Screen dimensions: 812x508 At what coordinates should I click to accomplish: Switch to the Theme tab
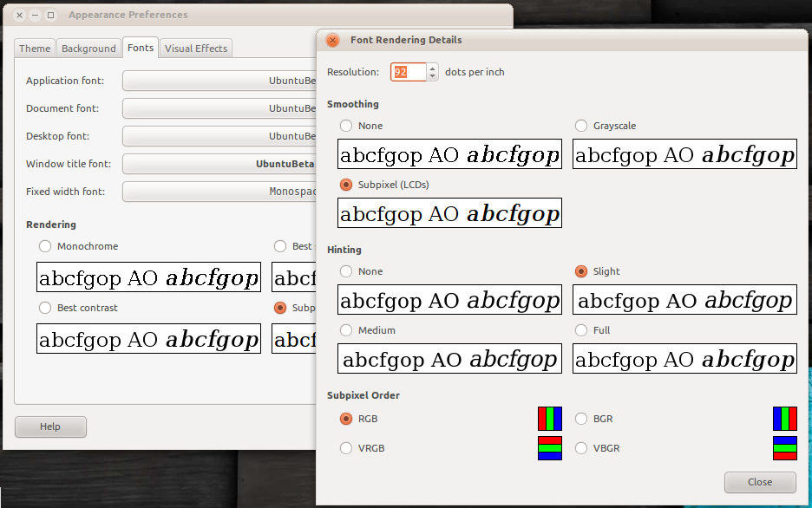35,49
